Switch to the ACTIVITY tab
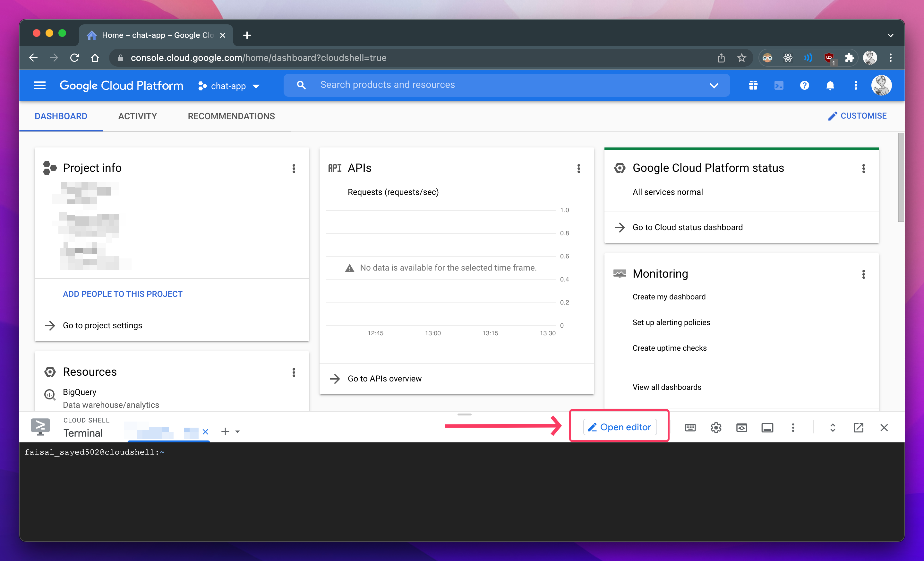Screen dimensions: 924x561 138,116
